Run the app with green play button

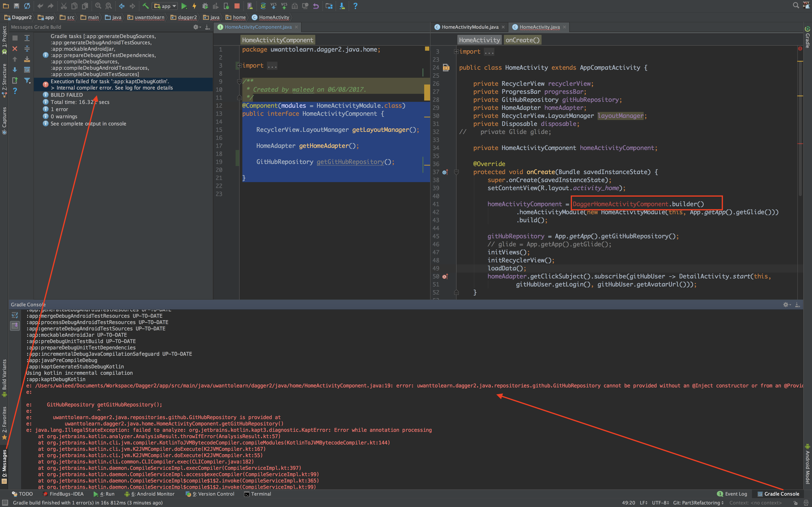(x=184, y=6)
